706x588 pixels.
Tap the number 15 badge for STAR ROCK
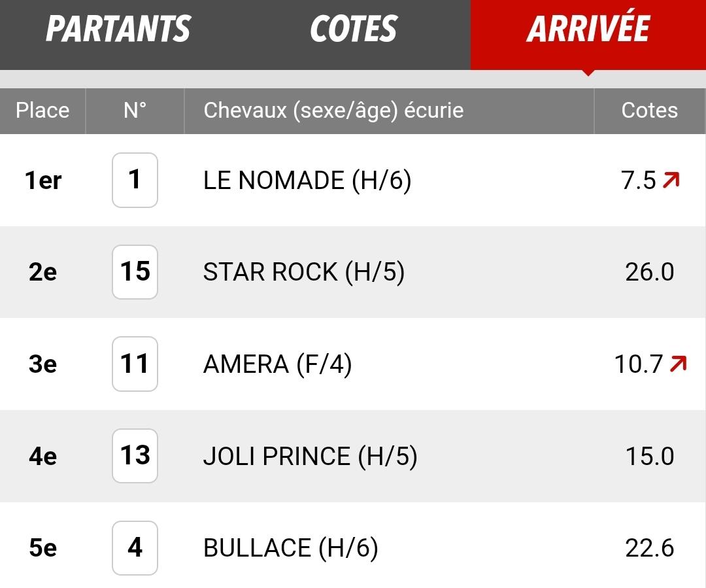[135, 272]
